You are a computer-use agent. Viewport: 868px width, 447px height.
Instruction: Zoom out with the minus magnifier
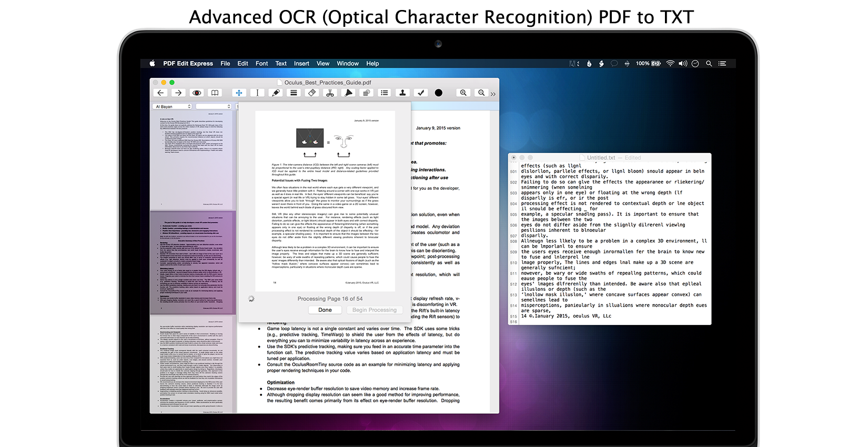pos(481,93)
